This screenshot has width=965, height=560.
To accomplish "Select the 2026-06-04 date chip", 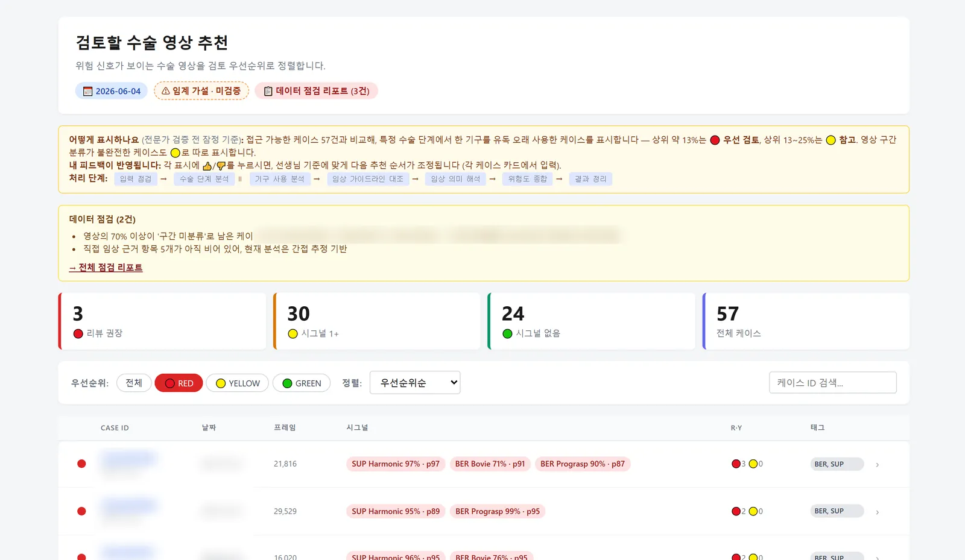I will (112, 91).
